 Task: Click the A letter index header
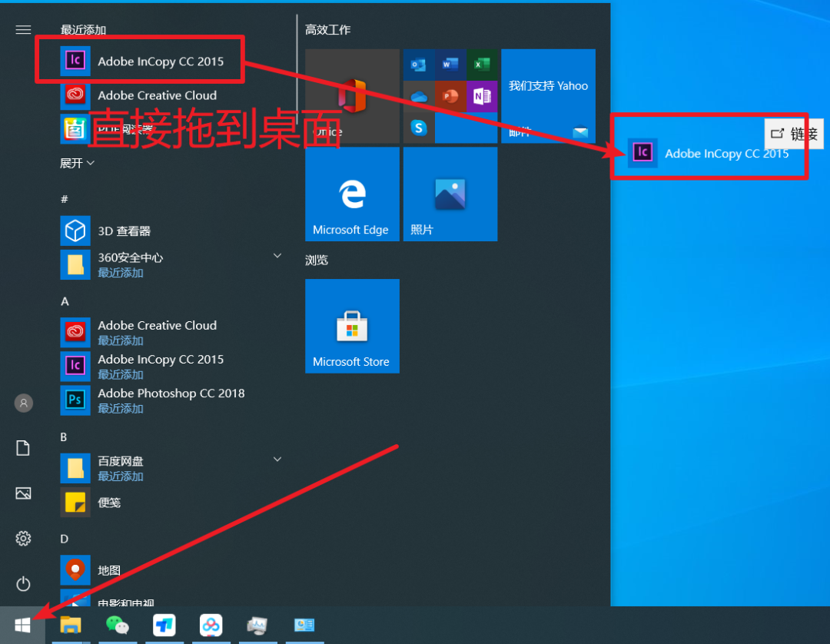click(65, 301)
